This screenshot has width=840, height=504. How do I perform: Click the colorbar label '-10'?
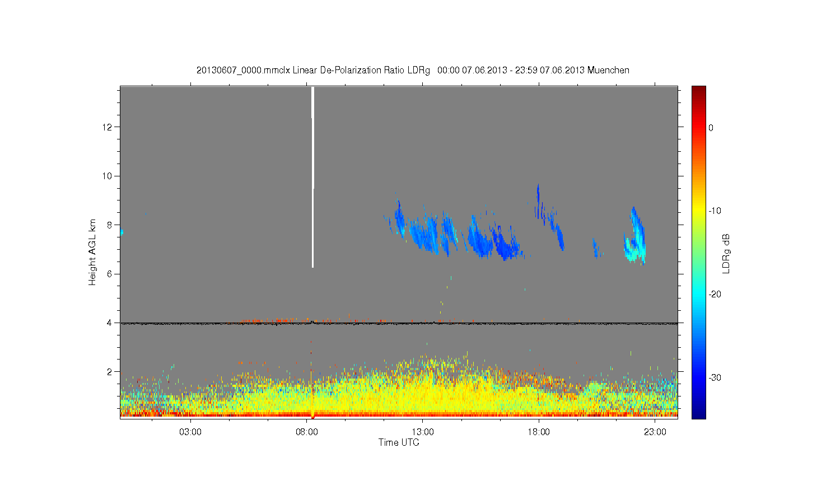click(715, 211)
